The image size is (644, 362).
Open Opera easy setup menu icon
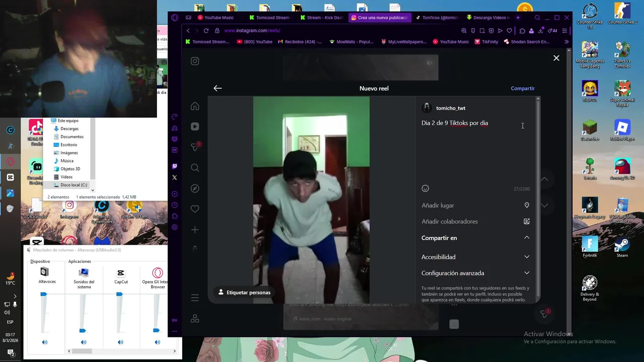click(565, 31)
